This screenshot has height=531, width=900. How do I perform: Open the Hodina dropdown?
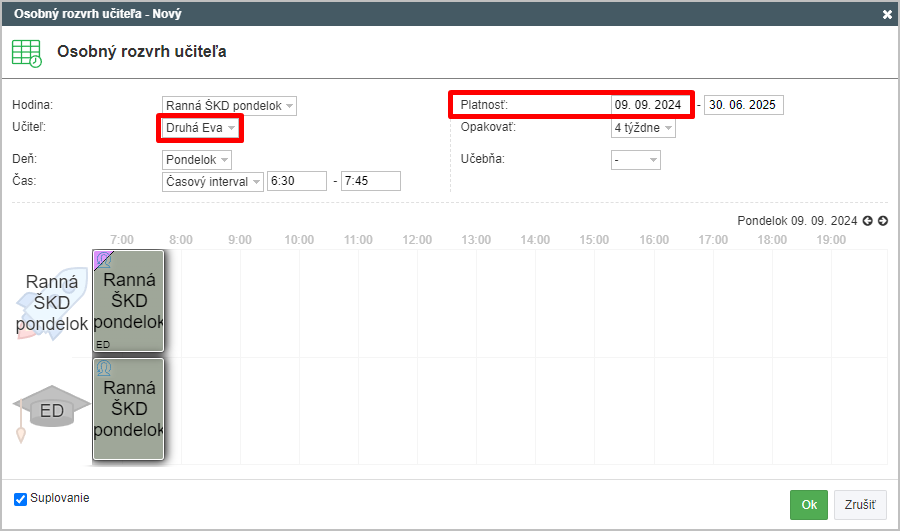(229, 106)
